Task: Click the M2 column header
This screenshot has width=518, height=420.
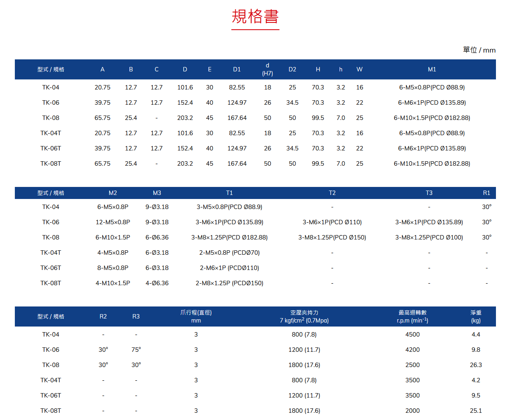Action: (113, 193)
